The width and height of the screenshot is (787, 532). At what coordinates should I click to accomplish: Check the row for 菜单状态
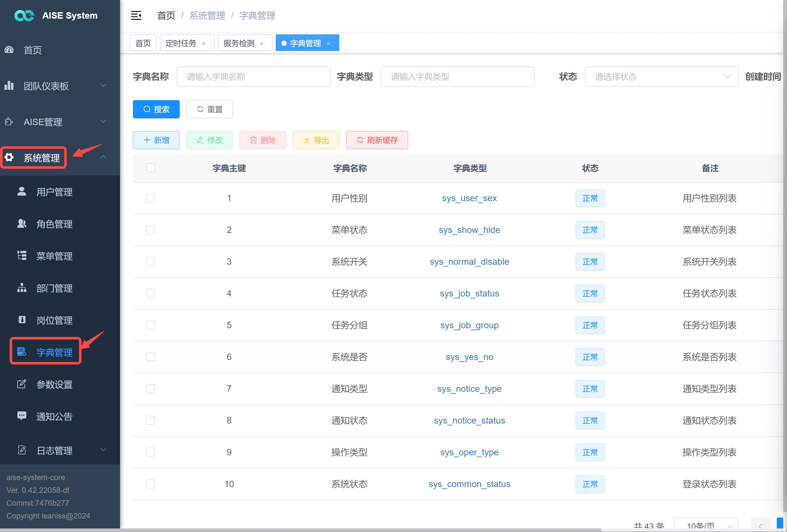click(x=150, y=230)
